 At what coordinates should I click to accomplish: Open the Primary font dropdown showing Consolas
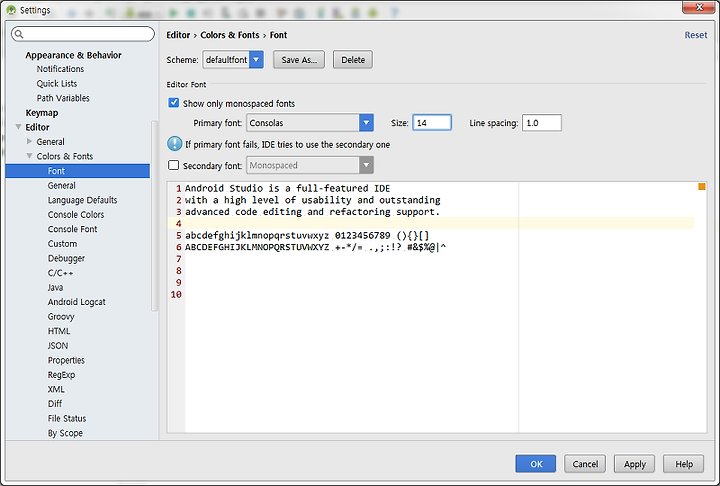pos(310,123)
